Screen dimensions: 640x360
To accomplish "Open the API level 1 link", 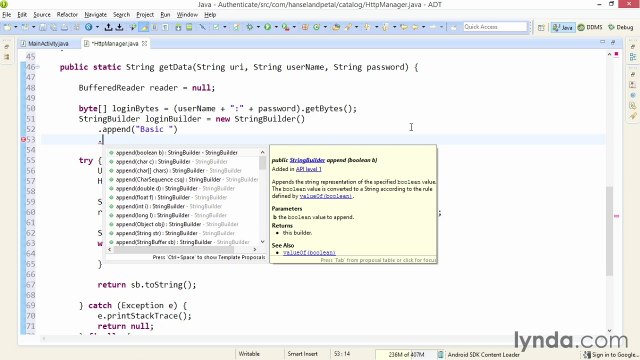I will click(x=309, y=169).
